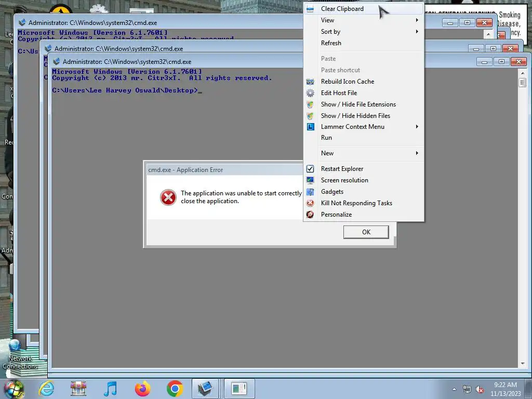
Task: Expand the Lammer Context Menu submenu arrow
Action: 417,127
